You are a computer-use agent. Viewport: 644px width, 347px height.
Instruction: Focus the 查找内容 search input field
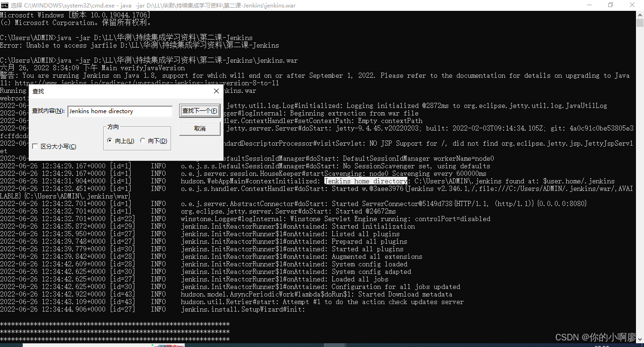[x=120, y=111]
